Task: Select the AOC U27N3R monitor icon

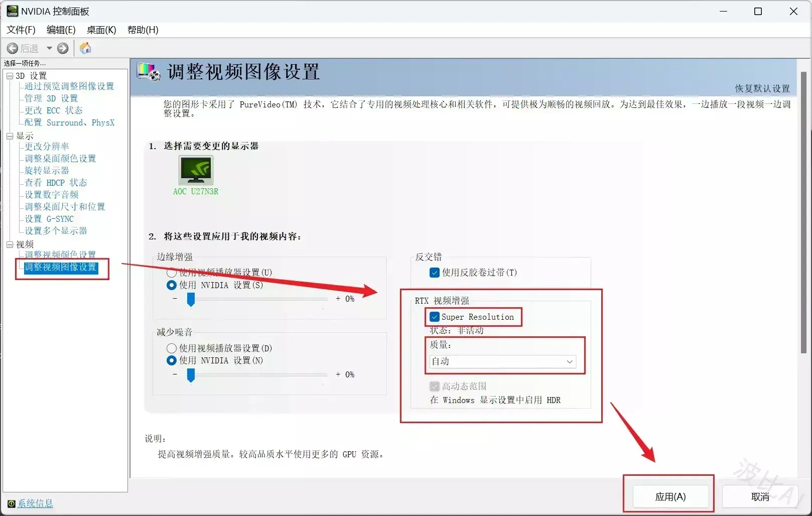Action: click(196, 170)
